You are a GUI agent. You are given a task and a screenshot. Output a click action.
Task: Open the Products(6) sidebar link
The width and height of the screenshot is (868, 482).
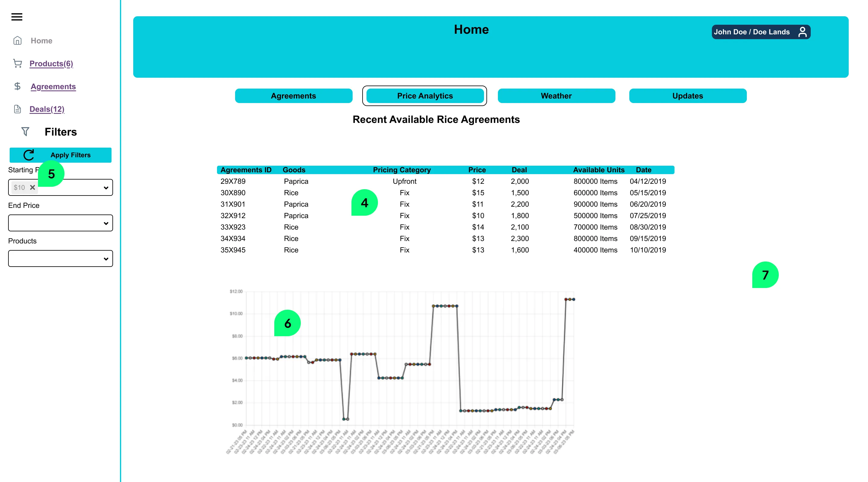coord(51,64)
